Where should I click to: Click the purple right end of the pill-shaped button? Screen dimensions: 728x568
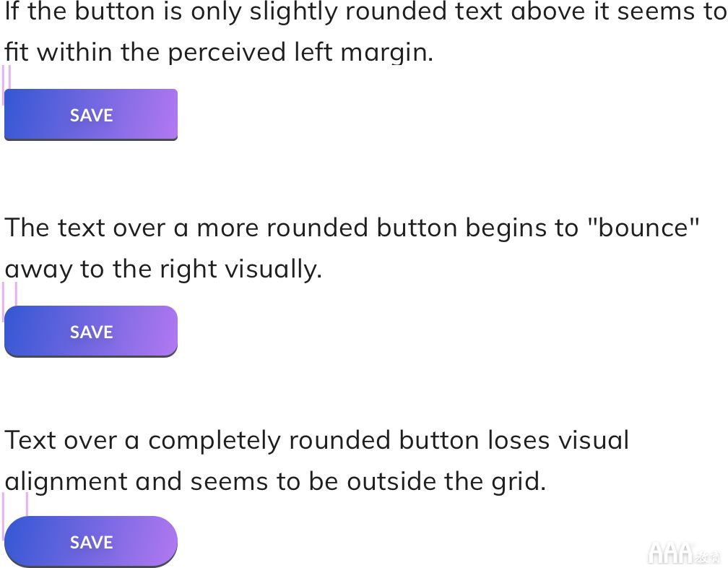tap(162, 541)
